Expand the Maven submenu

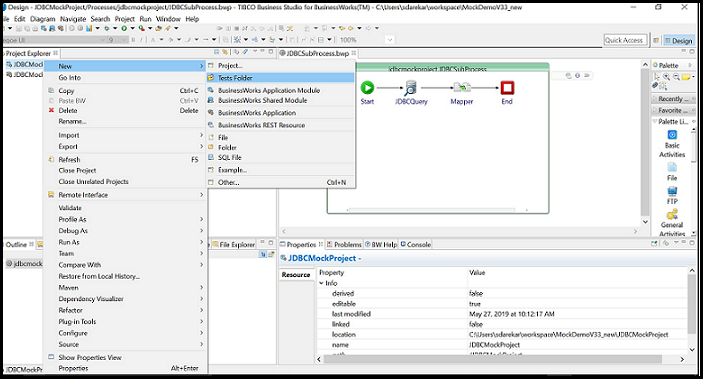tap(201, 288)
